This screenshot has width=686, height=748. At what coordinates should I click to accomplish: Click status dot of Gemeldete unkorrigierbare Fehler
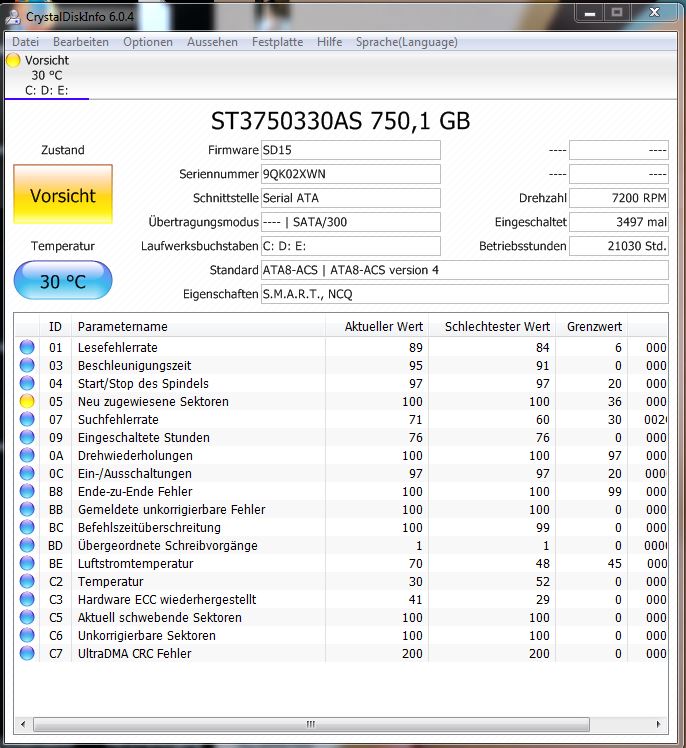pyautogui.click(x=27, y=509)
